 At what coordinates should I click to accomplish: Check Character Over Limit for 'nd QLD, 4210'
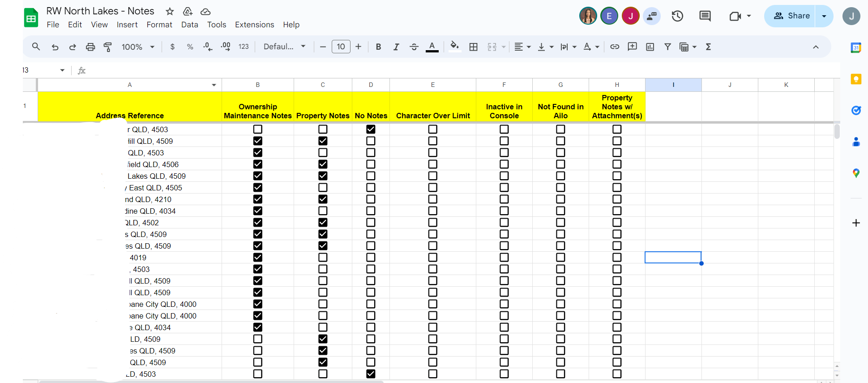tap(432, 199)
